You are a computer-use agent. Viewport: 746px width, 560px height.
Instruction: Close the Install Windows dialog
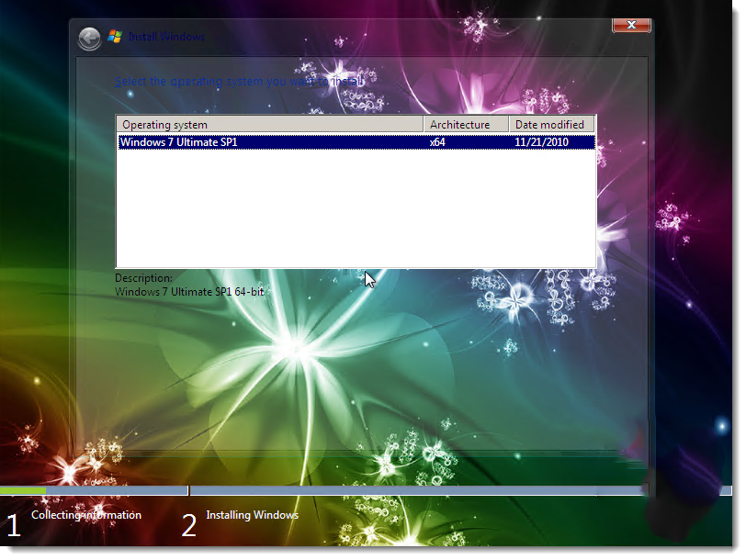(631, 25)
